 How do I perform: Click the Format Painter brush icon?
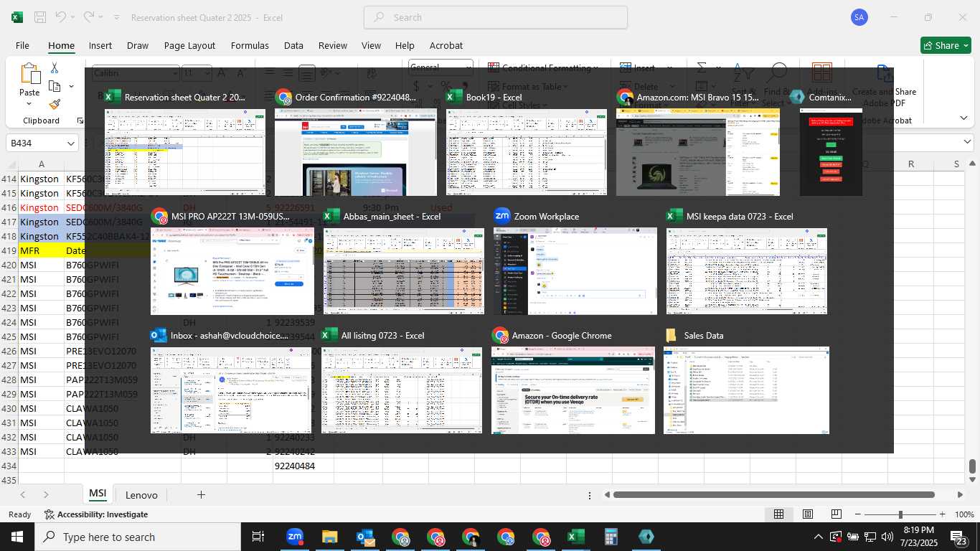55,104
